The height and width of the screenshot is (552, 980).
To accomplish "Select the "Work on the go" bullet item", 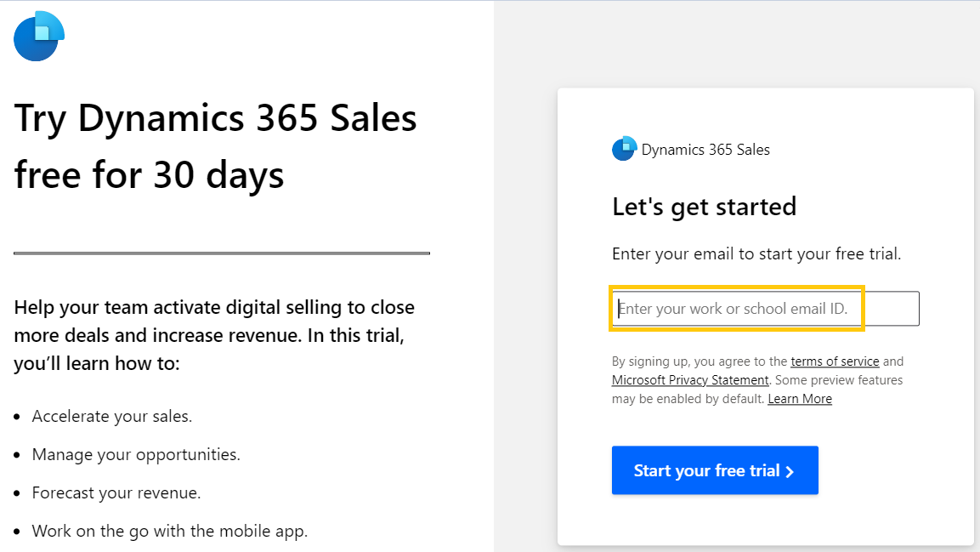I will tap(170, 532).
